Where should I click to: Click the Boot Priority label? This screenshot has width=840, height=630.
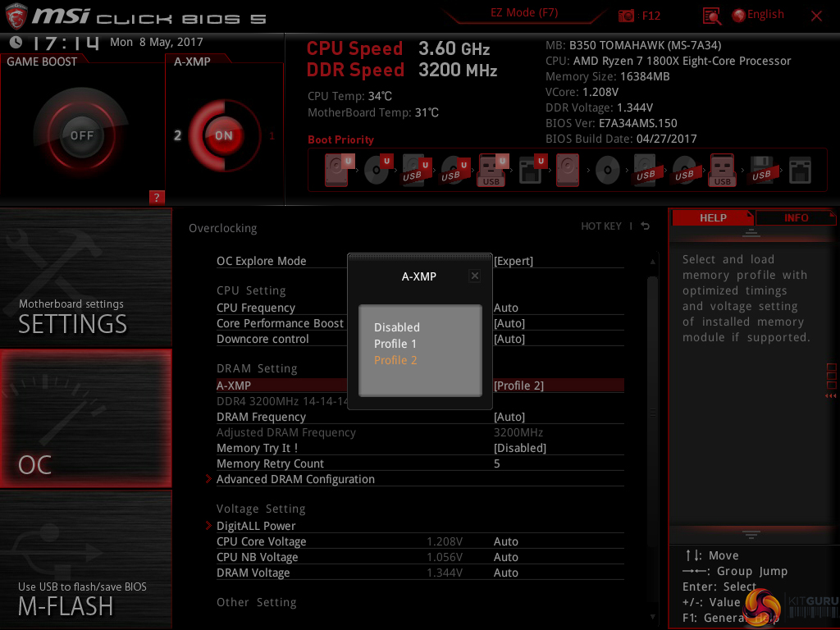(x=340, y=139)
